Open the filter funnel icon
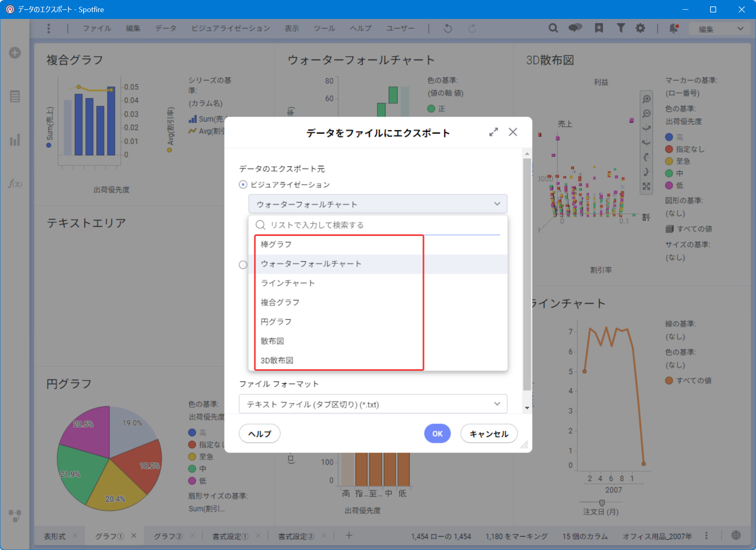 [x=620, y=28]
